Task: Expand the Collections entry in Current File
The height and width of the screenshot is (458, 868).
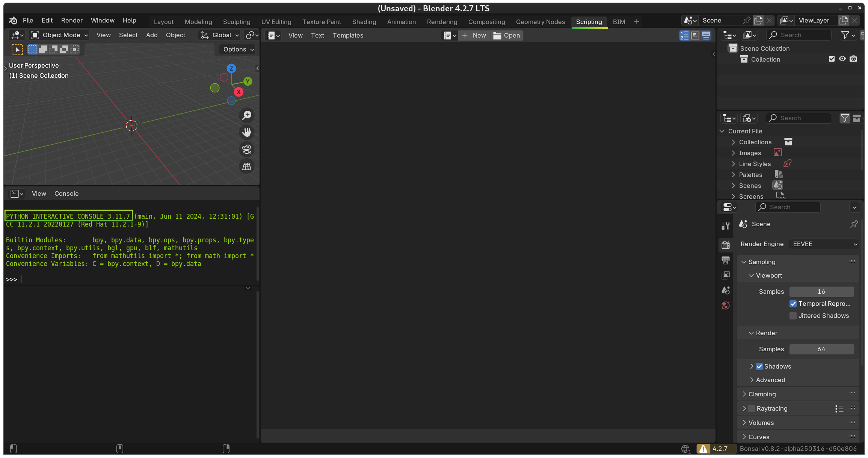Action: pos(733,142)
